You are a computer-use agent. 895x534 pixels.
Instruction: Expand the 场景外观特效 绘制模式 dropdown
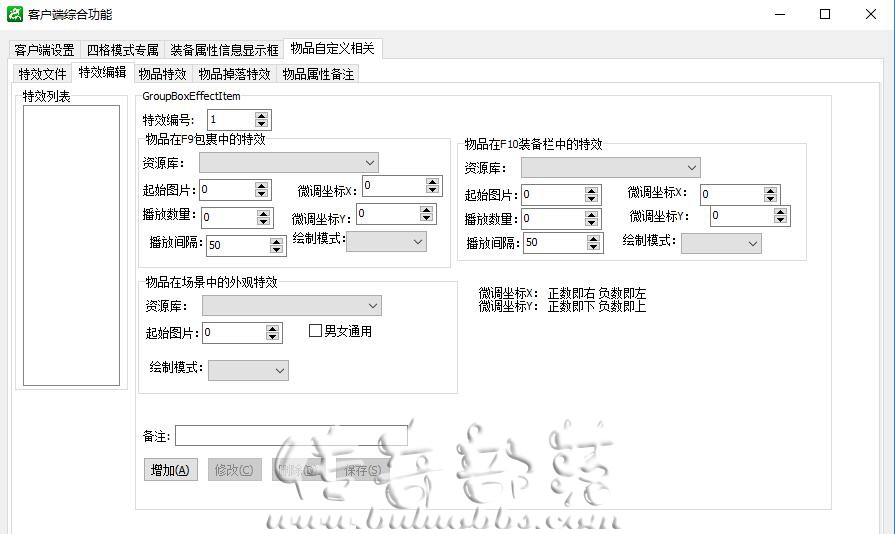(x=248, y=370)
